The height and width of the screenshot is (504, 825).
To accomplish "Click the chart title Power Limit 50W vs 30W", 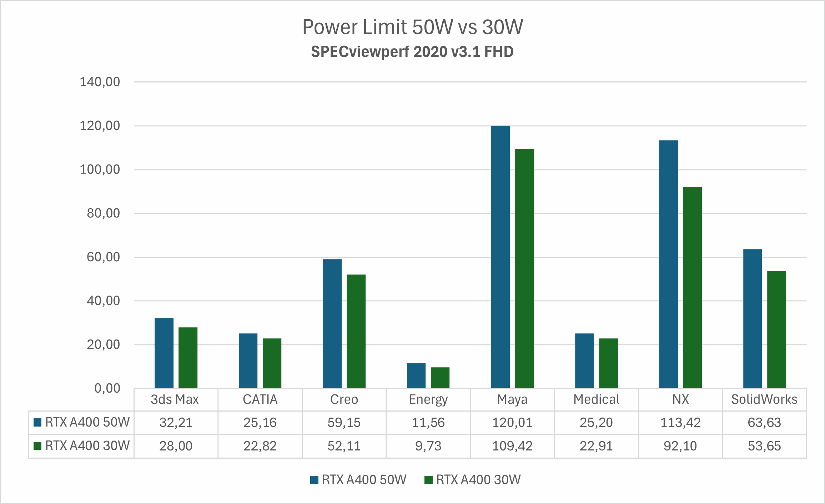I will point(412,27).
